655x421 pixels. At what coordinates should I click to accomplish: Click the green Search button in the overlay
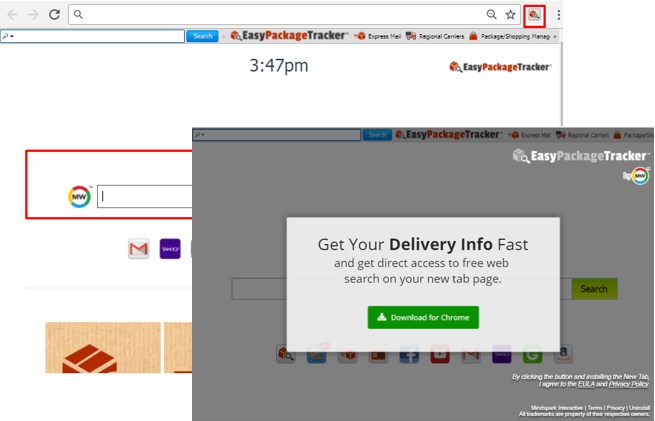tap(594, 289)
